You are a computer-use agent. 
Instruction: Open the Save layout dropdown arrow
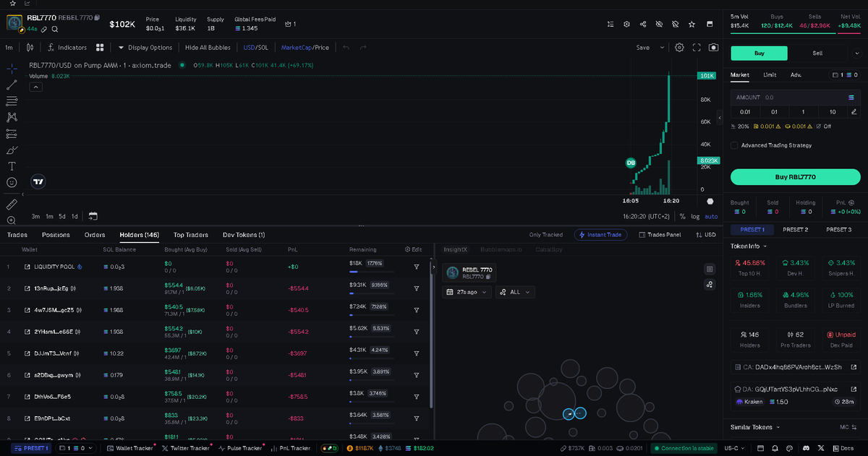pos(662,48)
